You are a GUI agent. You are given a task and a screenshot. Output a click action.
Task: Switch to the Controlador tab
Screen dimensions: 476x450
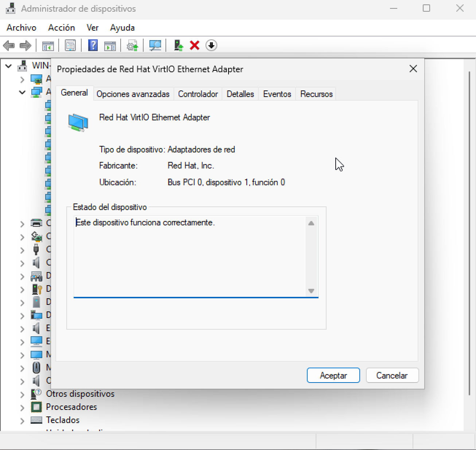tap(198, 94)
